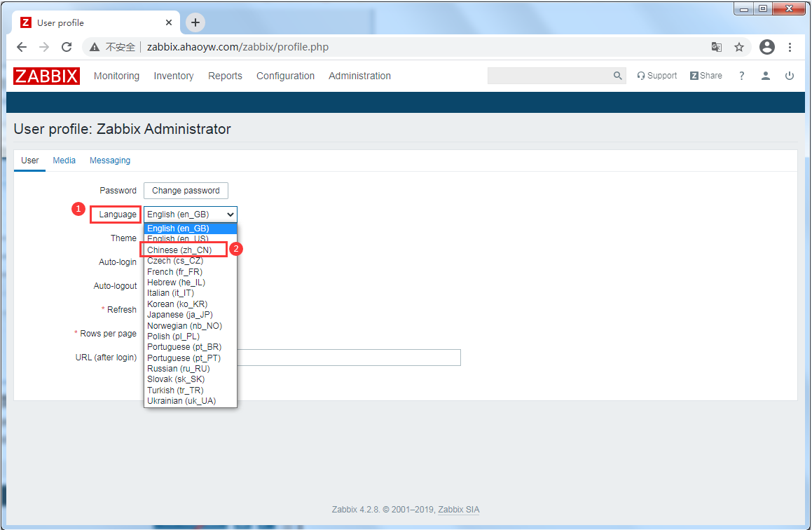Image resolution: width=812 pixels, height=530 pixels.
Task: Switch to the Media tab
Action: click(x=64, y=161)
